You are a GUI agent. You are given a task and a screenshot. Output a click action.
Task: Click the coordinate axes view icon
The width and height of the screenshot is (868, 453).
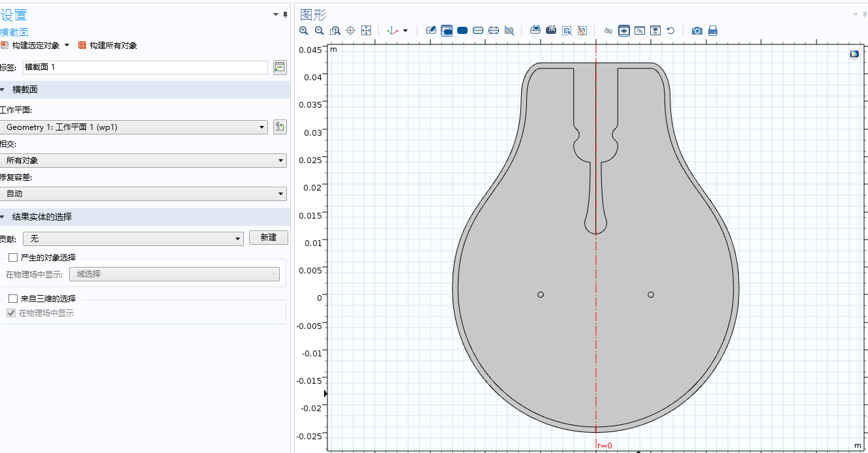click(393, 31)
